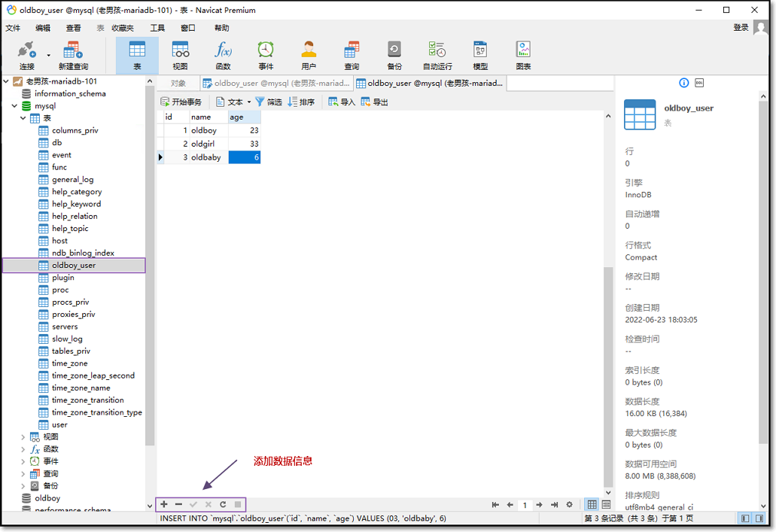This screenshot has width=776, height=532.
Task: Show the DDL panel icon
Action: (699, 83)
